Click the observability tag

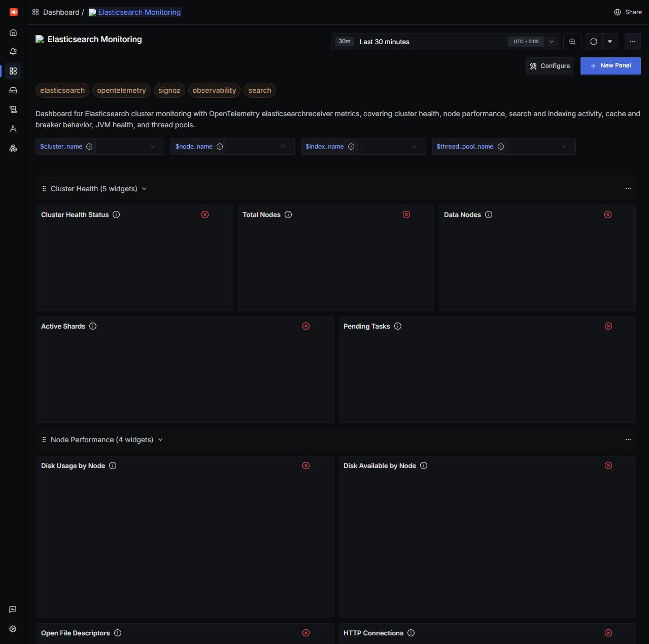[214, 90]
